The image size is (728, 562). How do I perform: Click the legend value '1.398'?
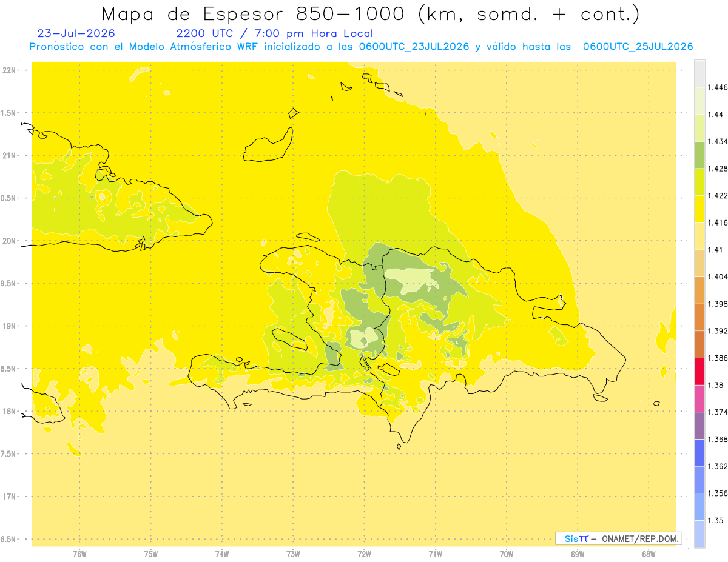pyautogui.click(x=717, y=304)
